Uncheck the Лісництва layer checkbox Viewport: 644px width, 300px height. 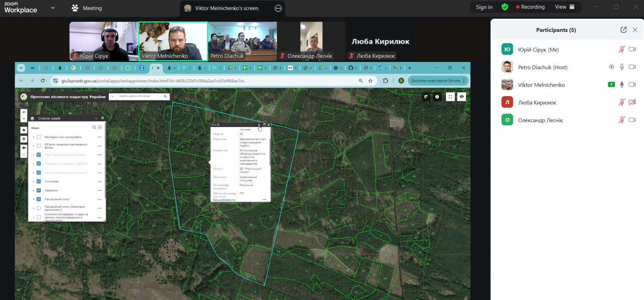tap(39, 182)
